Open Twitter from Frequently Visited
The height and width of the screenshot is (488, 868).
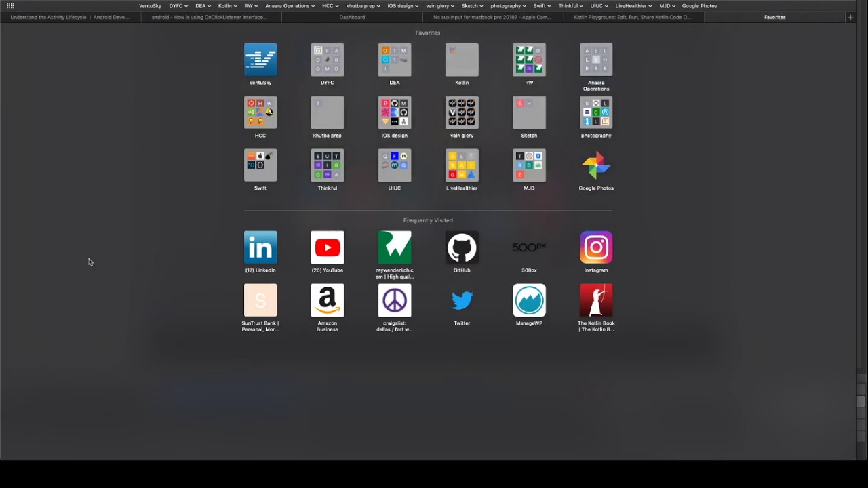coord(462,300)
